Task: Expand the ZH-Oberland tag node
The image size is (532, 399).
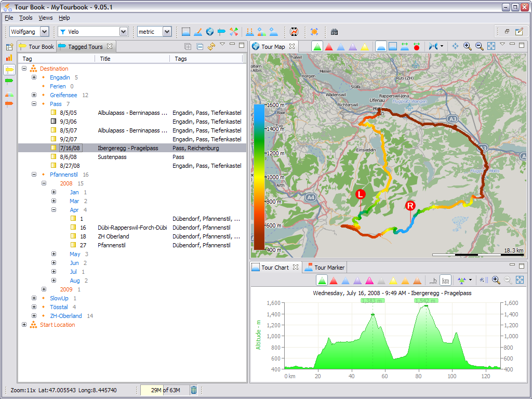Action: tap(34, 316)
